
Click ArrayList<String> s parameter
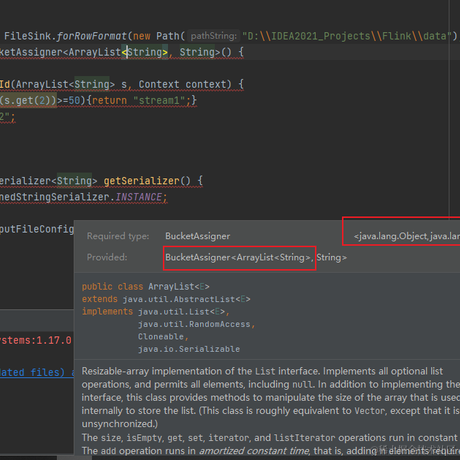pyautogui.click(x=71, y=84)
